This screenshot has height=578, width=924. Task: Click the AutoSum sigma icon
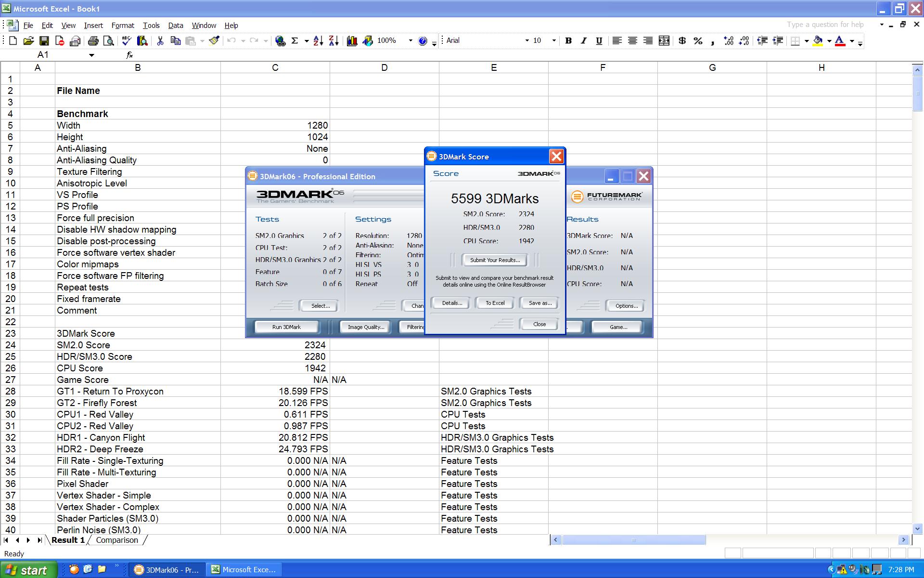point(295,41)
